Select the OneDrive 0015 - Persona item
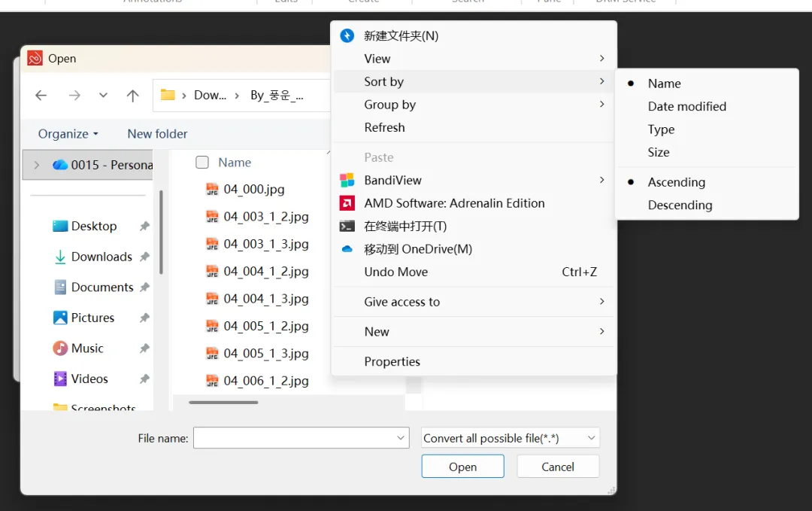 [x=102, y=165]
